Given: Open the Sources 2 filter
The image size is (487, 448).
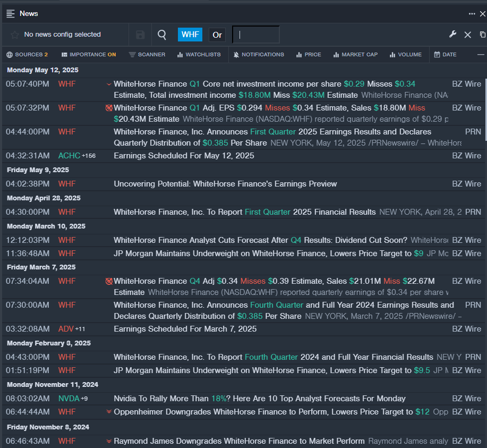Looking at the screenshot, I should point(27,55).
